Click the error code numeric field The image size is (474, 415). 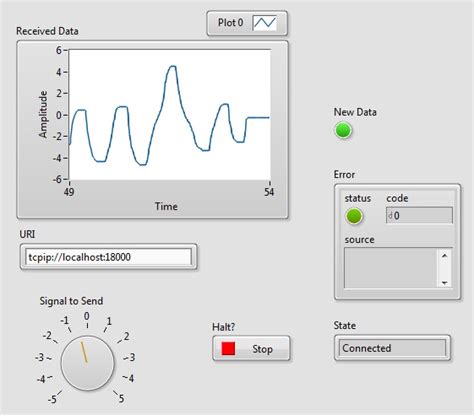(419, 215)
